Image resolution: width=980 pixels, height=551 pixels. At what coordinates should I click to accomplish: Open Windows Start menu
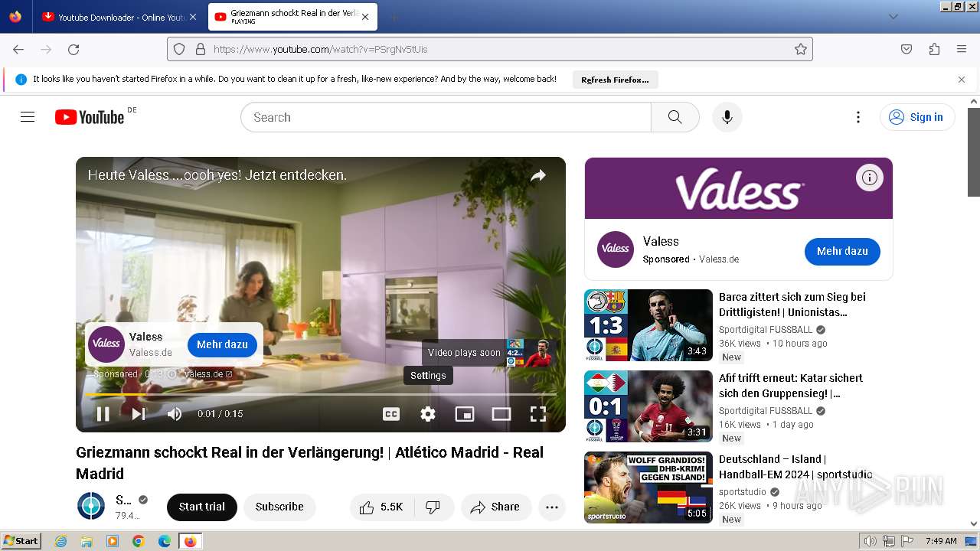click(21, 541)
